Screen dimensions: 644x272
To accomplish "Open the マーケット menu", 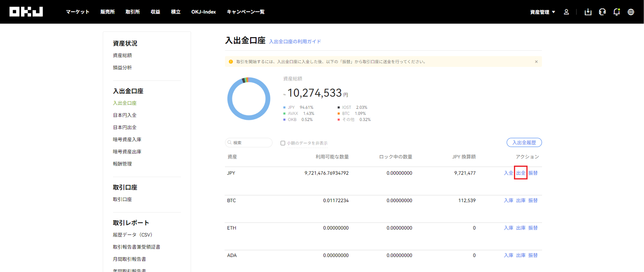I will pos(78,12).
